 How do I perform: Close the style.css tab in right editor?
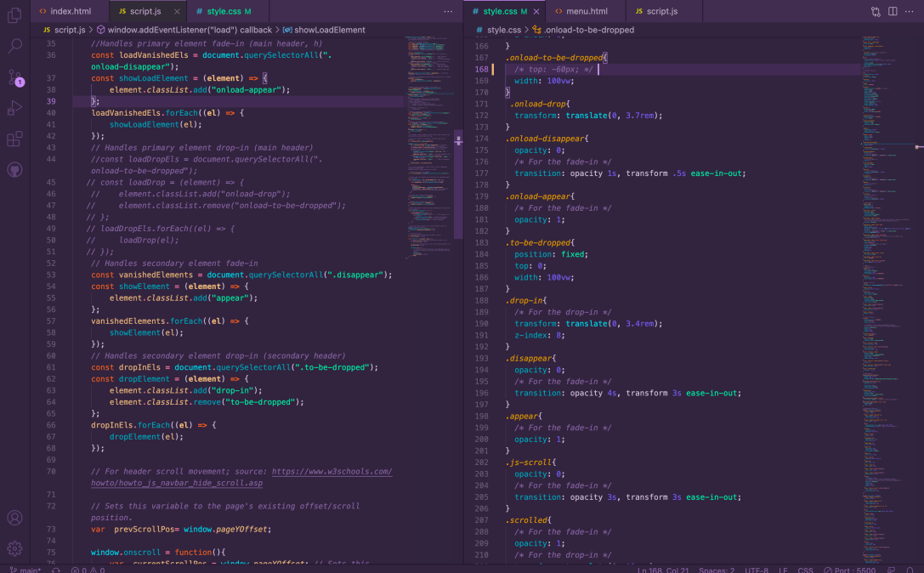[537, 11]
